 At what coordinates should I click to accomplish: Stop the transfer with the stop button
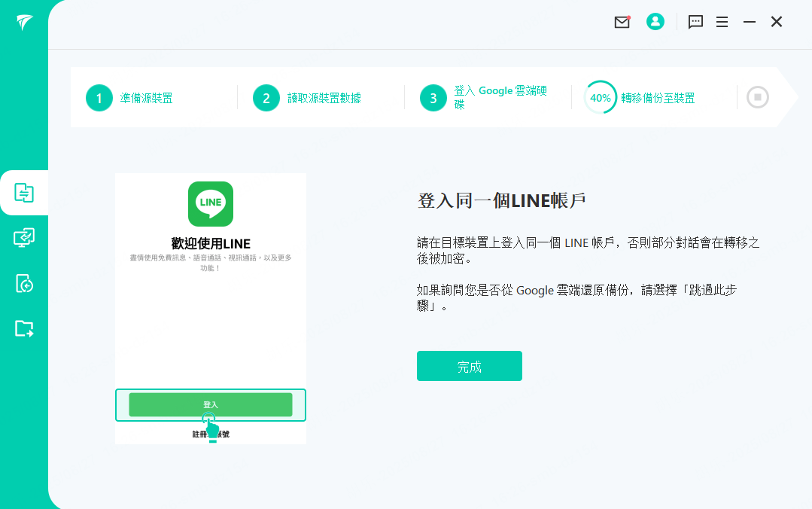(757, 97)
